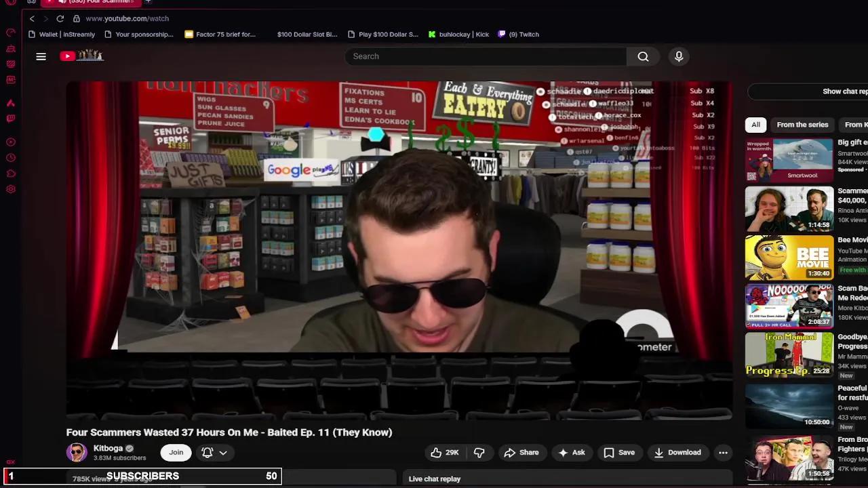Image resolution: width=868 pixels, height=488 pixels.
Task: Toggle notification bell for Kitboga
Action: 208,453
